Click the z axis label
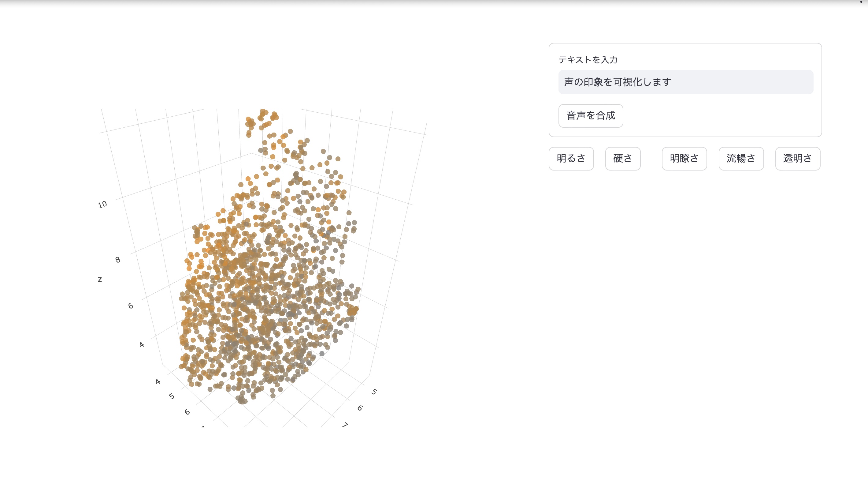Screen dimensions: 868x488 tap(100, 280)
